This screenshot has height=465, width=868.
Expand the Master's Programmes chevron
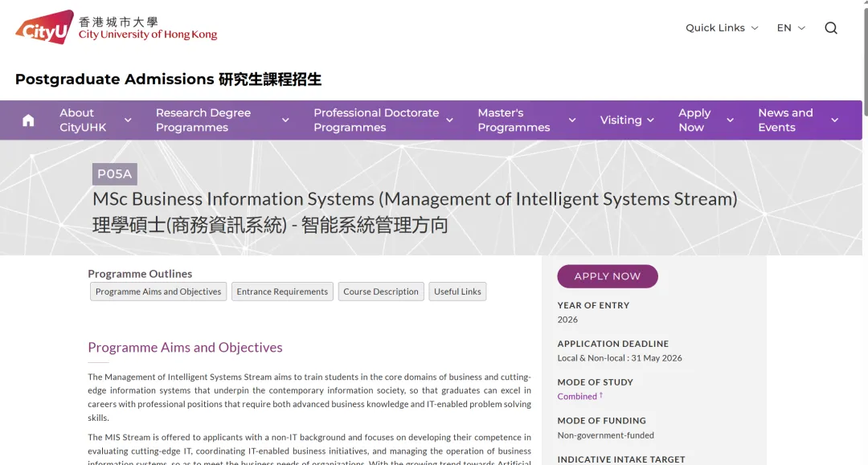click(x=572, y=120)
